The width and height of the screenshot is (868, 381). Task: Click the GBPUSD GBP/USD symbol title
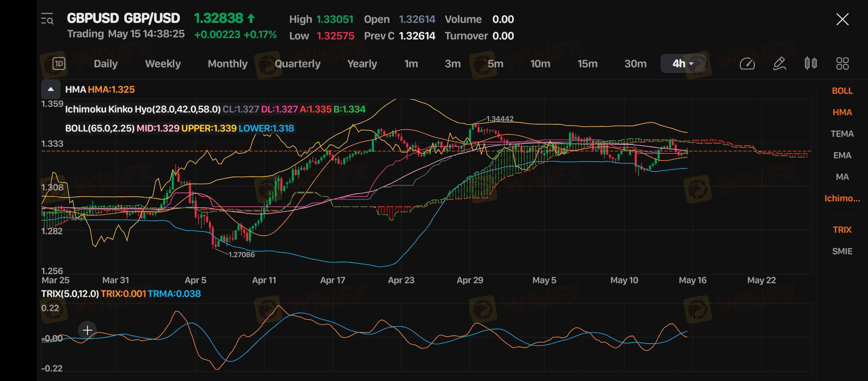[x=123, y=18]
